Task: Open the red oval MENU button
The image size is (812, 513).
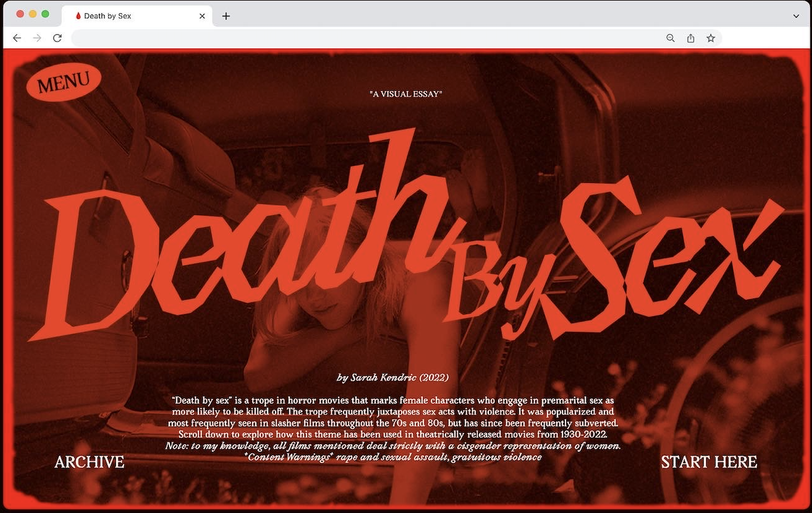Action: click(64, 82)
